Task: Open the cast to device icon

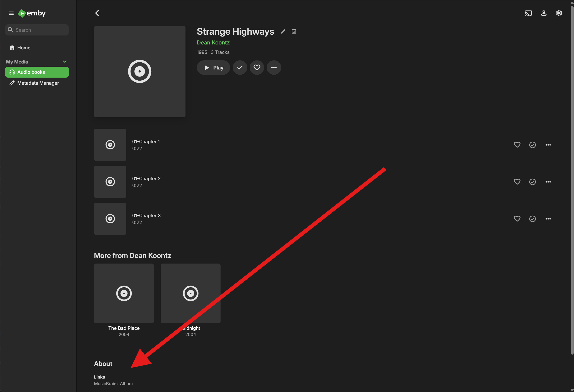Action: (528, 13)
